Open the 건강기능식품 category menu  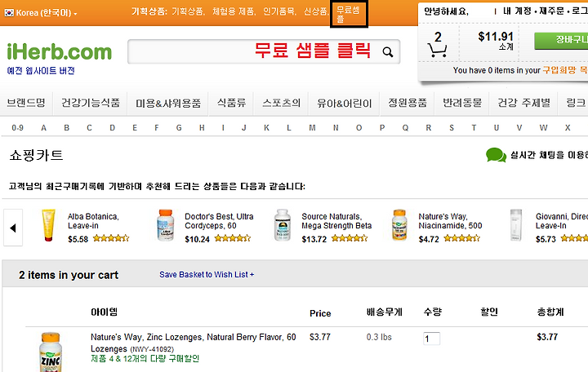(91, 103)
